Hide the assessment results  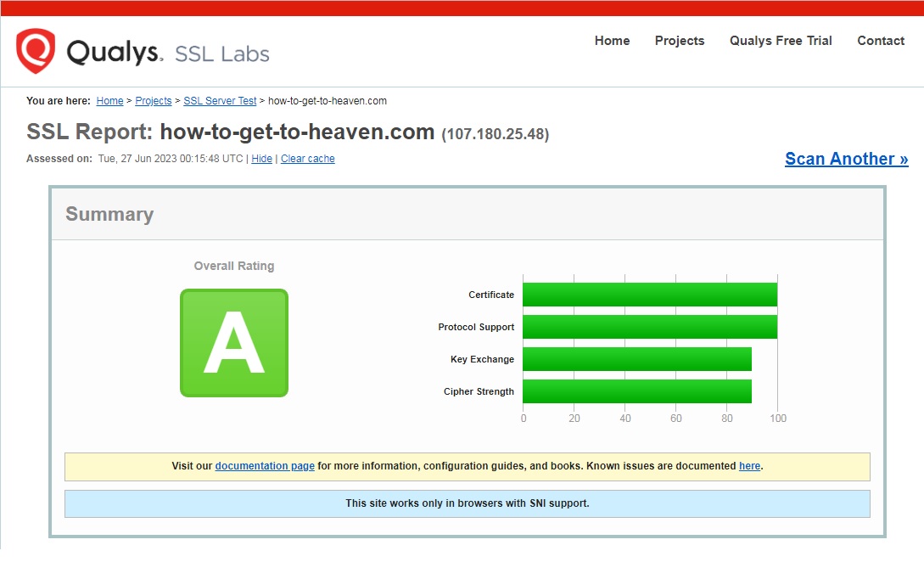pos(261,158)
